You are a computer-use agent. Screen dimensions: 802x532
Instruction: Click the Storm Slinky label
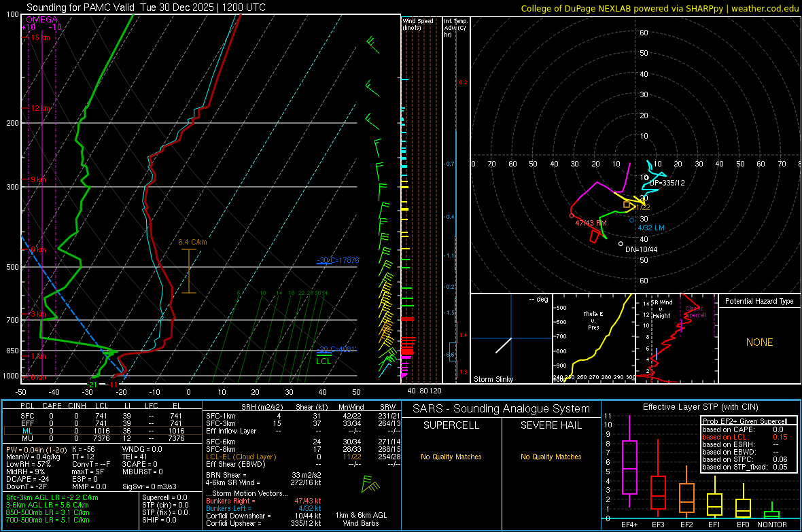click(493, 379)
